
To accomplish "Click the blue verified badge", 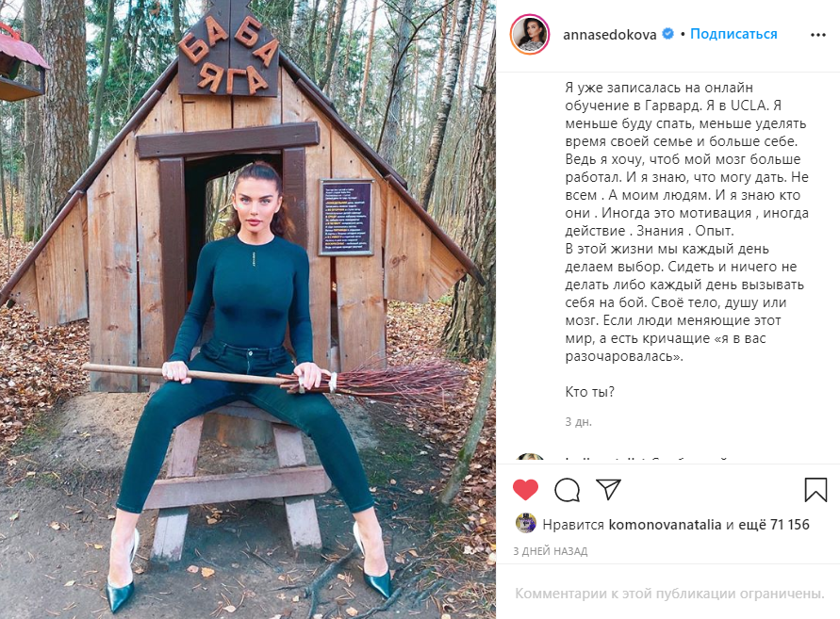I will (668, 34).
